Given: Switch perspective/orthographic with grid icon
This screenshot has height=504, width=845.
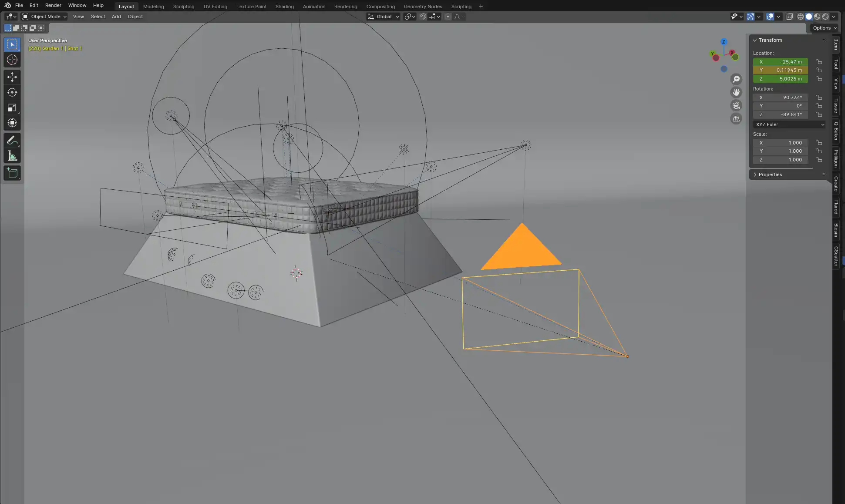Looking at the screenshot, I should tap(736, 118).
